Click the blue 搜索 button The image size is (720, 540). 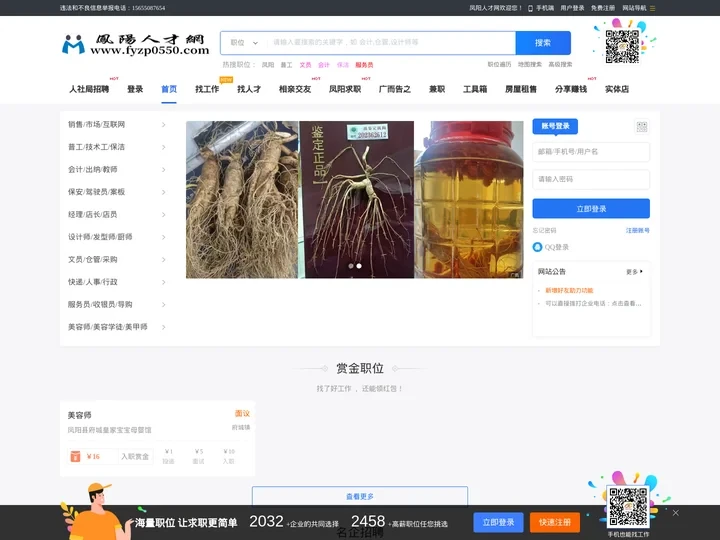[x=543, y=43]
